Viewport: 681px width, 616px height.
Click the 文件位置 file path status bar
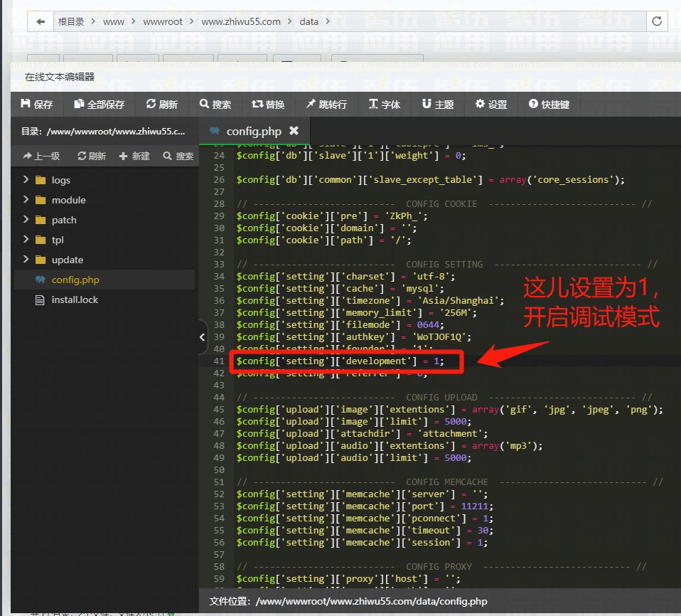[x=348, y=601]
